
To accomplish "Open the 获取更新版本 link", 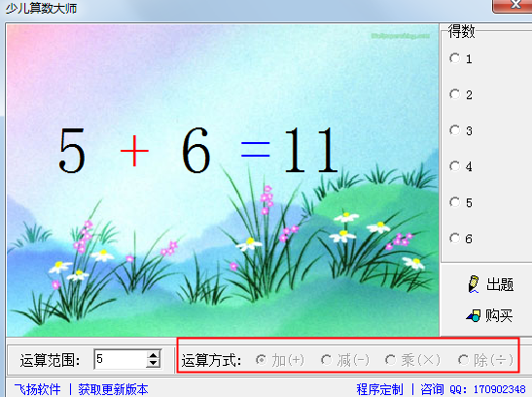I will pyautogui.click(x=113, y=389).
